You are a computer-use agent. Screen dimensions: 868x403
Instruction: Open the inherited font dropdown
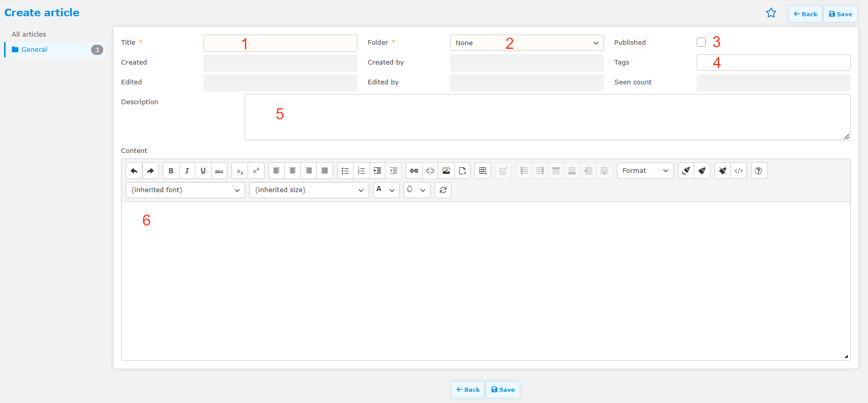click(185, 190)
